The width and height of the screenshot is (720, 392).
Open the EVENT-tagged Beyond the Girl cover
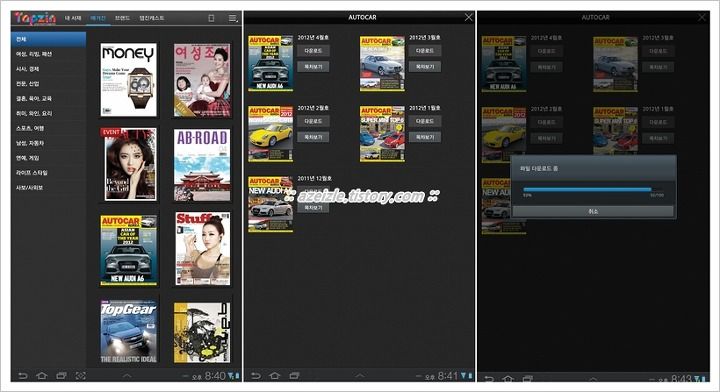point(129,164)
